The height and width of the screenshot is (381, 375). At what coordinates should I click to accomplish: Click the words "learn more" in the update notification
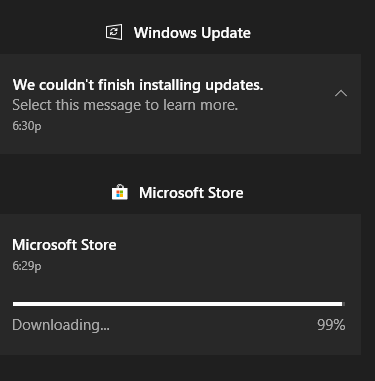click(x=200, y=105)
